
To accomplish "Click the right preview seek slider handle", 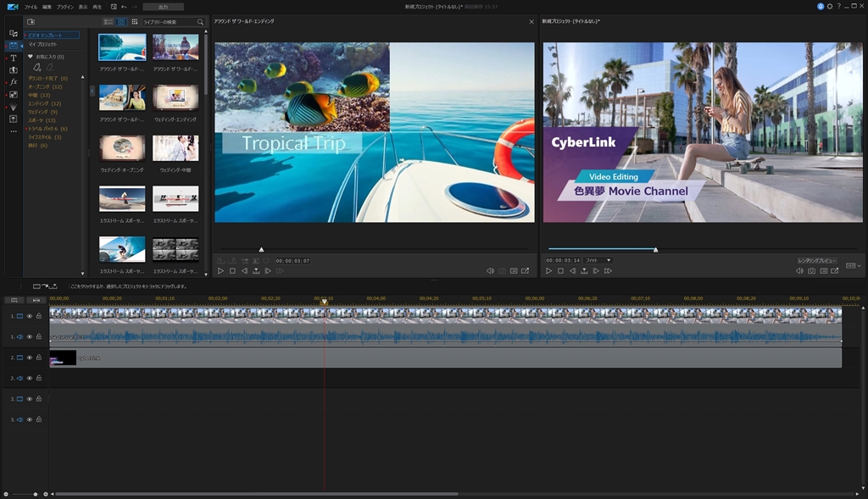I will (x=655, y=249).
